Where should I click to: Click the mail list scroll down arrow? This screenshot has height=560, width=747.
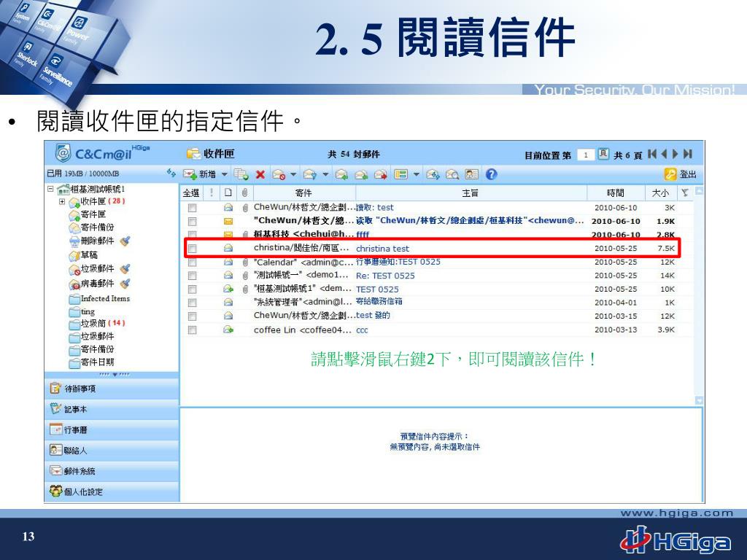[699, 400]
